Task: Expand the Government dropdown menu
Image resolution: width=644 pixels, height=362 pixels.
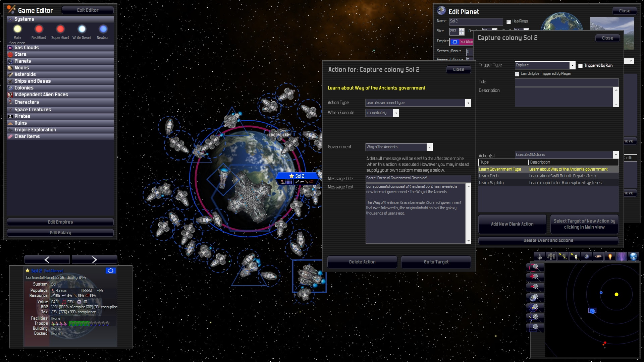Action: point(429,147)
